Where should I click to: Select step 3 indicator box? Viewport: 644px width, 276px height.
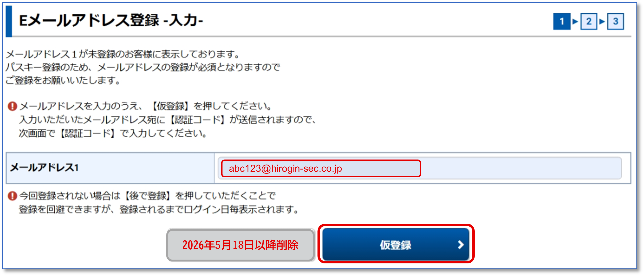[616, 21]
